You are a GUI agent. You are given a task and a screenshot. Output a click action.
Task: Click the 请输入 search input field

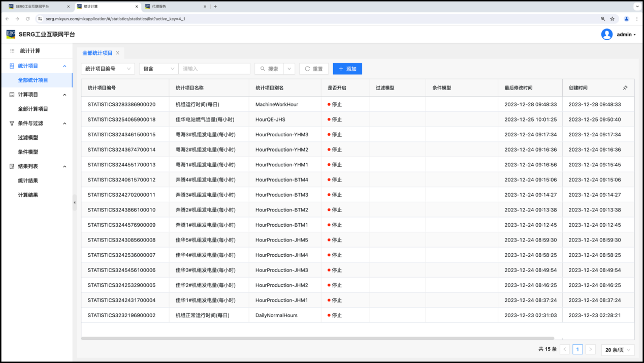coord(214,69)
